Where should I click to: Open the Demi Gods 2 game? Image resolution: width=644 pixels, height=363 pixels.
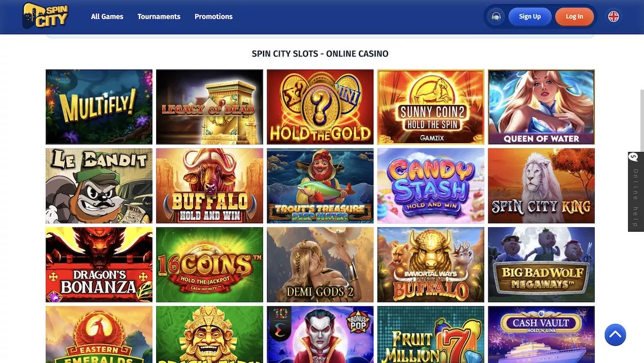(320, 265)
